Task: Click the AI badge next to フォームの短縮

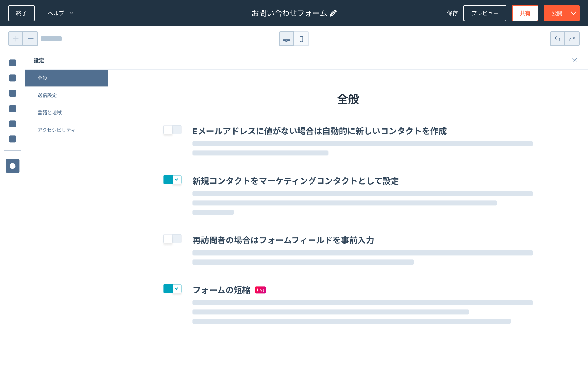Action: [x=260, y=290]
